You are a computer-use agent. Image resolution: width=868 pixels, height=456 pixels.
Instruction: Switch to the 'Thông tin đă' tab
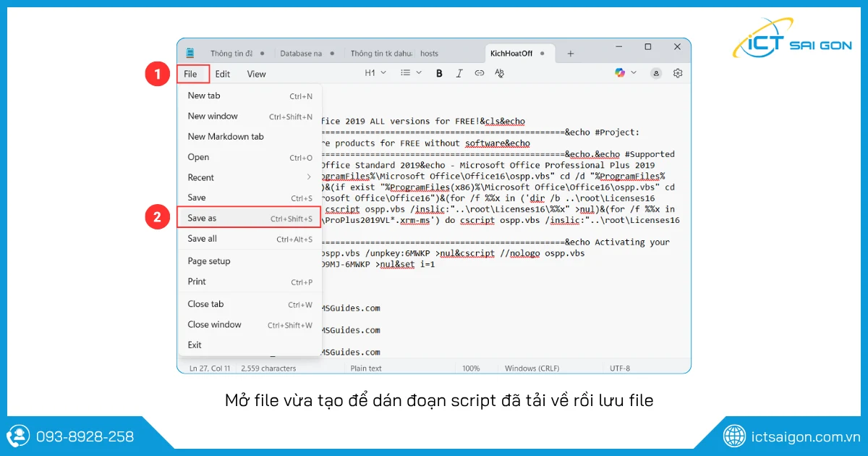coord(231,54)
